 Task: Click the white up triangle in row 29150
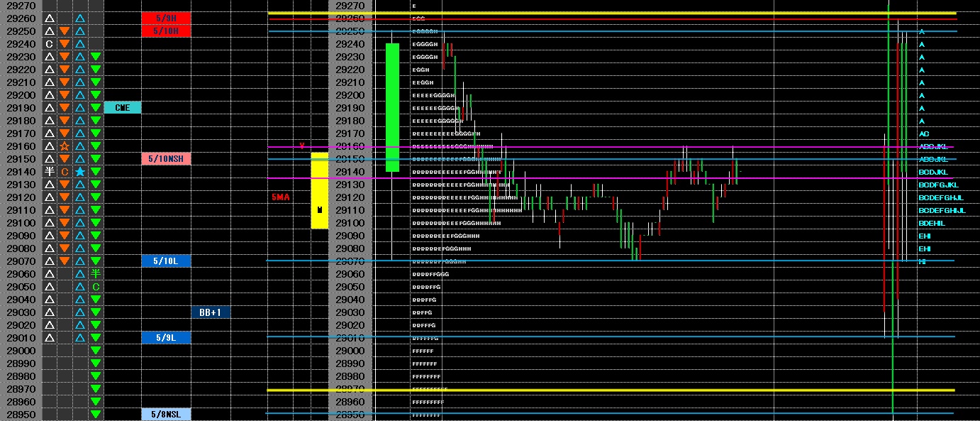(49, 159)
